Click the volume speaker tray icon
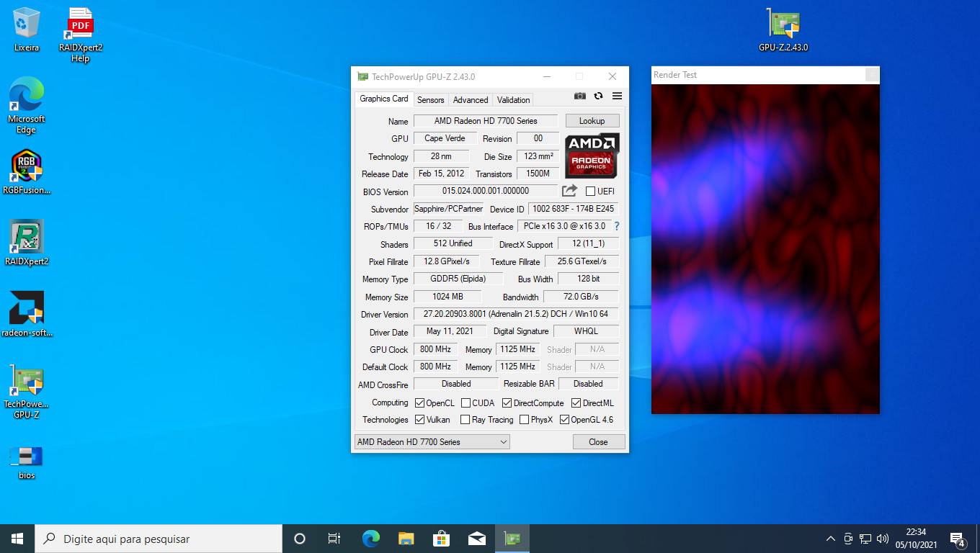The image size is (980, 553). click(x=883, y=539)
